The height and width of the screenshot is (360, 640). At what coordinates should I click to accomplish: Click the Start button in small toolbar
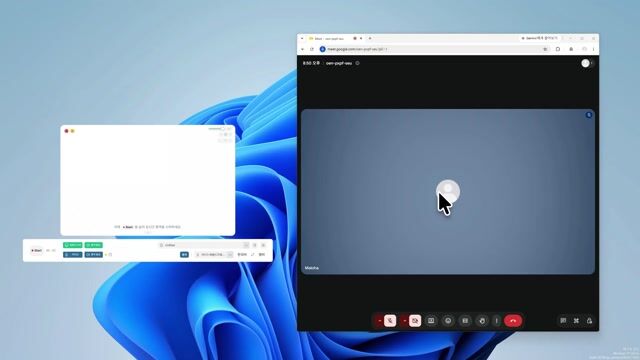36,250
